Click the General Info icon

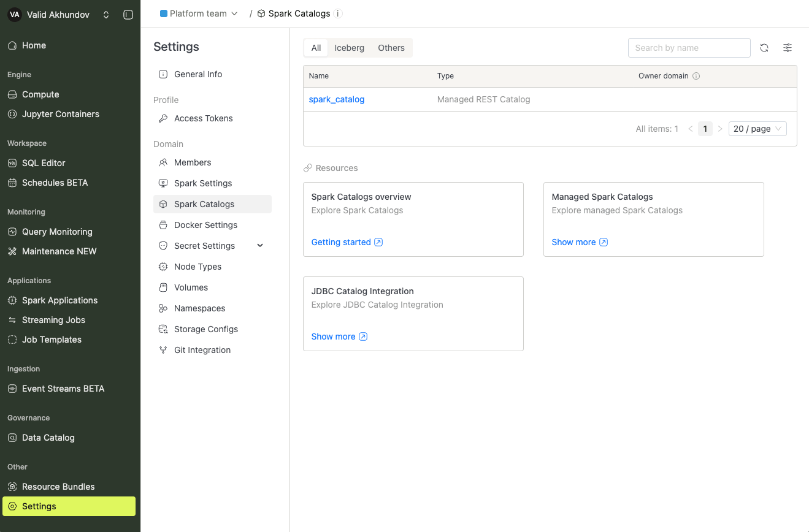tap(163, 74)
